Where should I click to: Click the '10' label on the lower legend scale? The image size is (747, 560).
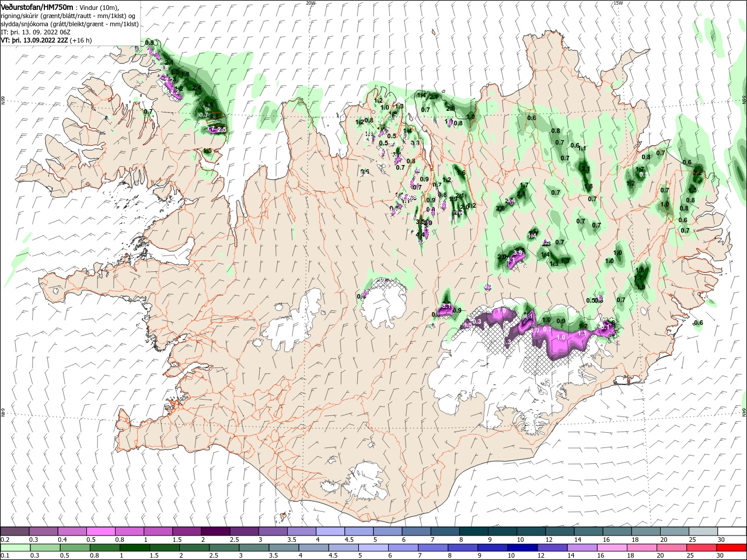click(512, 556)
